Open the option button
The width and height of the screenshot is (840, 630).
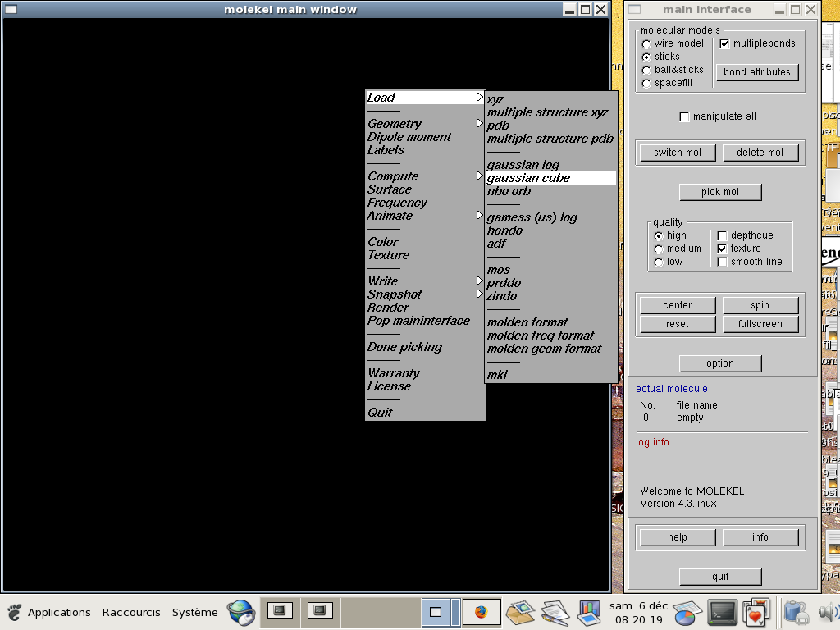pyautogui.click(x=720, y=363)
